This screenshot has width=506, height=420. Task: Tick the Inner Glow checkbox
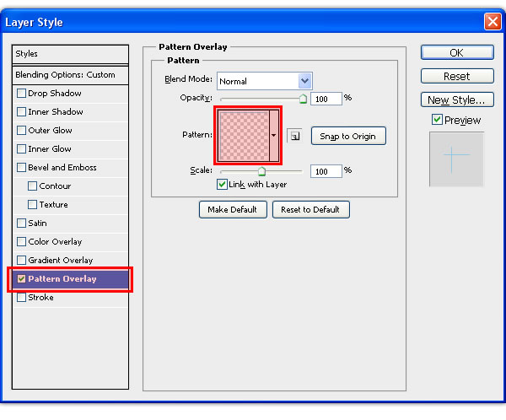click(21, 148)
